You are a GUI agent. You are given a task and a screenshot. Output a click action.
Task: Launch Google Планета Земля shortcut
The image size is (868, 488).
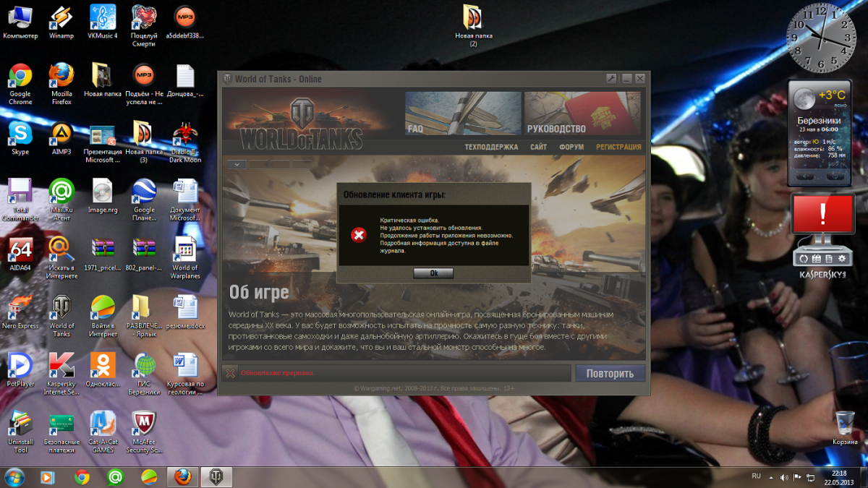tap(144, 200)
